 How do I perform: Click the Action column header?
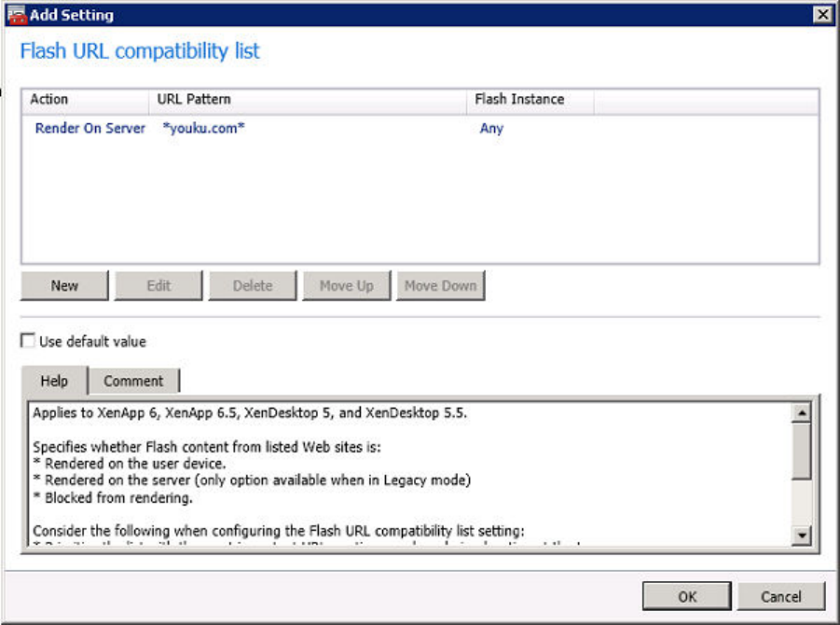point(85,100)
